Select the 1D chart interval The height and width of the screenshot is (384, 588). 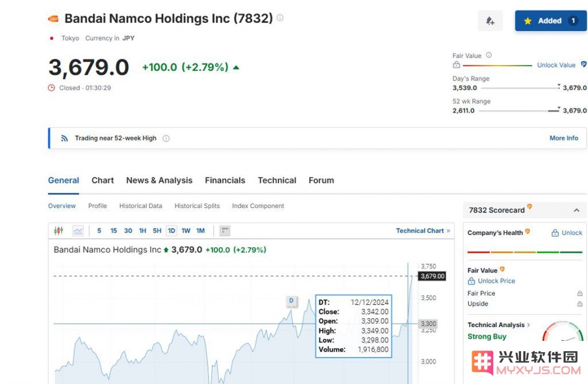coord(171,231)
